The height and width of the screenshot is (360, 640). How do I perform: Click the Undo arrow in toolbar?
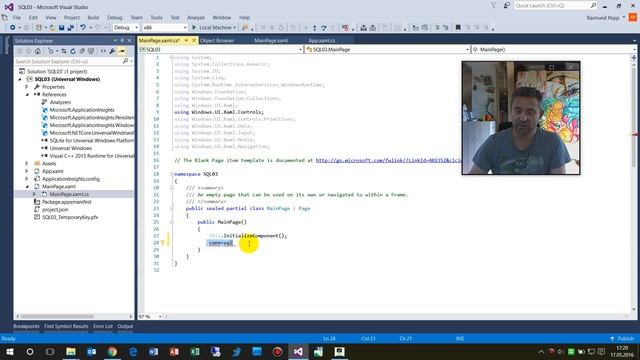83,28
